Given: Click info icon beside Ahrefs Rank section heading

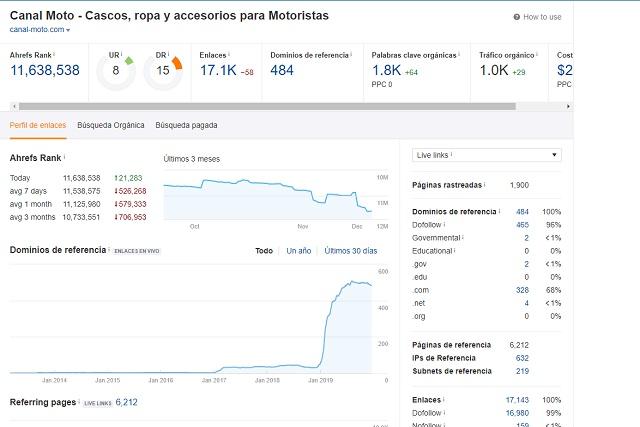Looking at the screenshot, I should pyautogui.click(x=64, y=156).
